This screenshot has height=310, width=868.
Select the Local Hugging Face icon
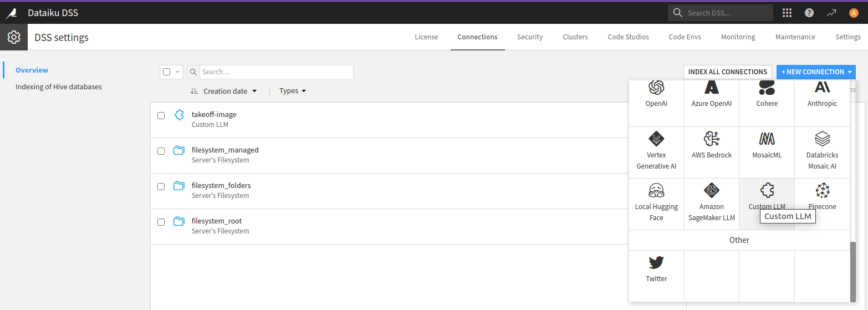pyautogui.click(x=656, y=191)
